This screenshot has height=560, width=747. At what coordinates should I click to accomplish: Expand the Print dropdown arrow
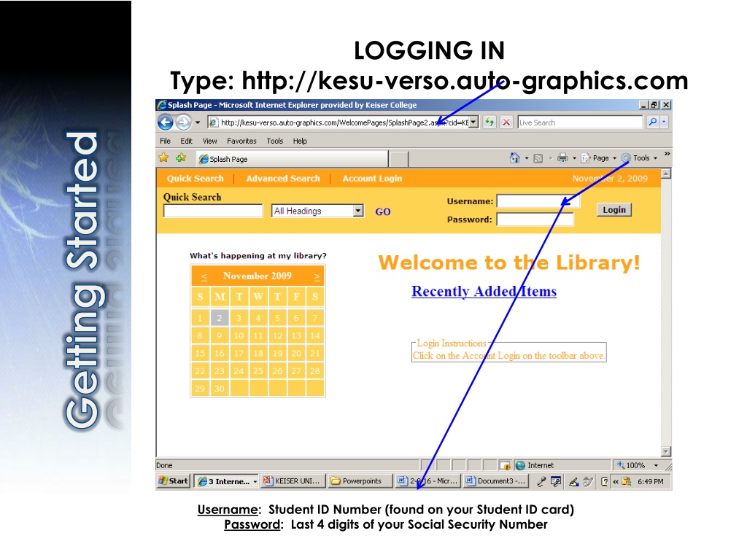574,158
